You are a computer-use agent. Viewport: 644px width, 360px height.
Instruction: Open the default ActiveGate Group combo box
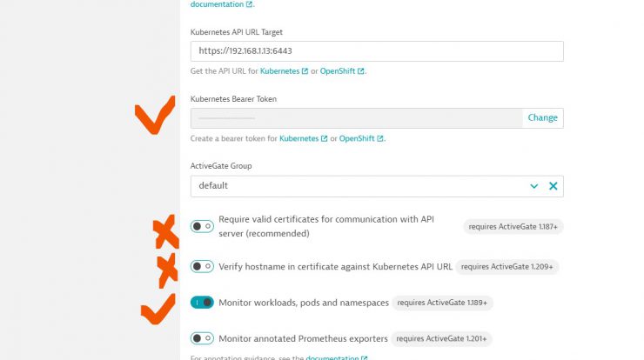[x=377, y=186]
